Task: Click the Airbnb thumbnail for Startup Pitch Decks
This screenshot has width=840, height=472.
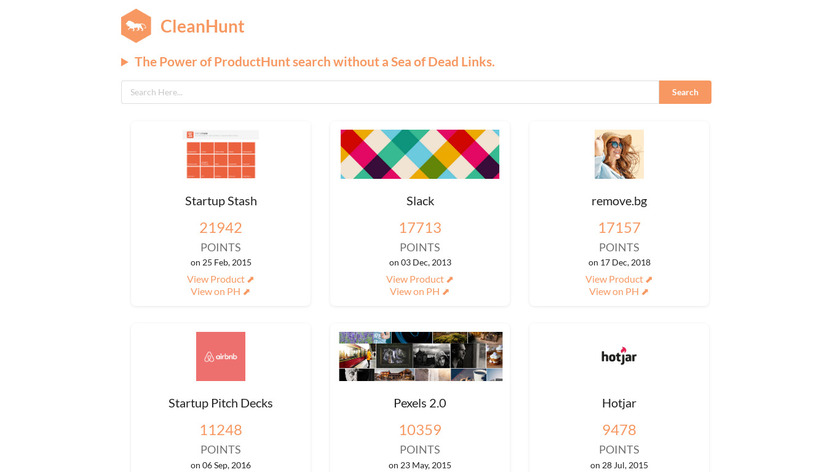Action: point(221,356)
